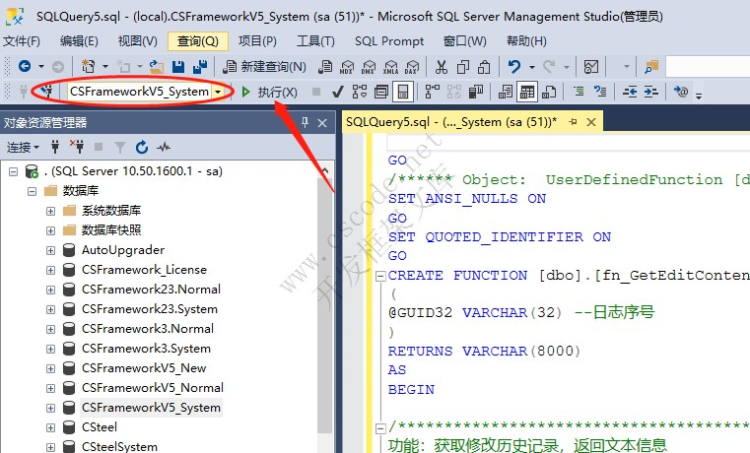Click the Undo arrow icon
750x453 pixels.
tap(514, 66)
